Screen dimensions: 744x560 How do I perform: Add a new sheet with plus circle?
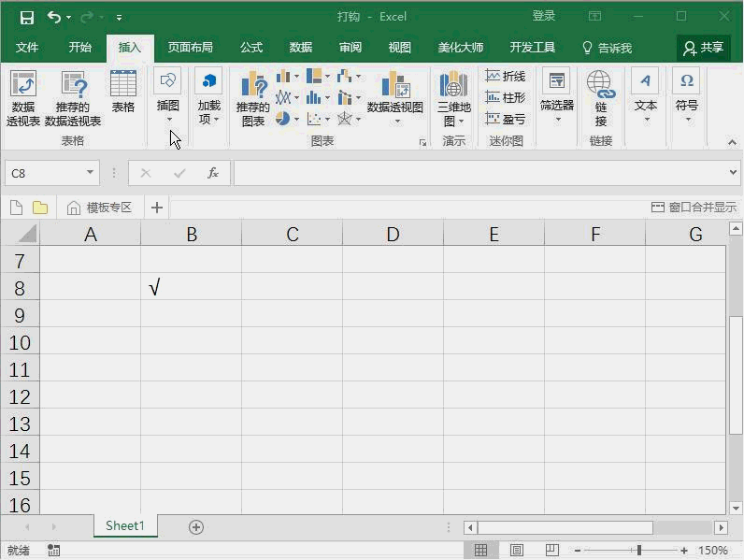point(196,526)
